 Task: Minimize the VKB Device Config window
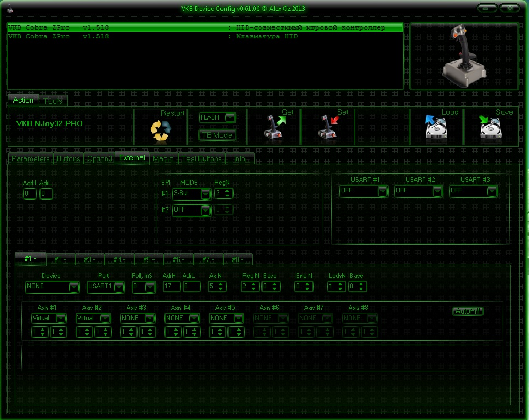coord(487,8)
